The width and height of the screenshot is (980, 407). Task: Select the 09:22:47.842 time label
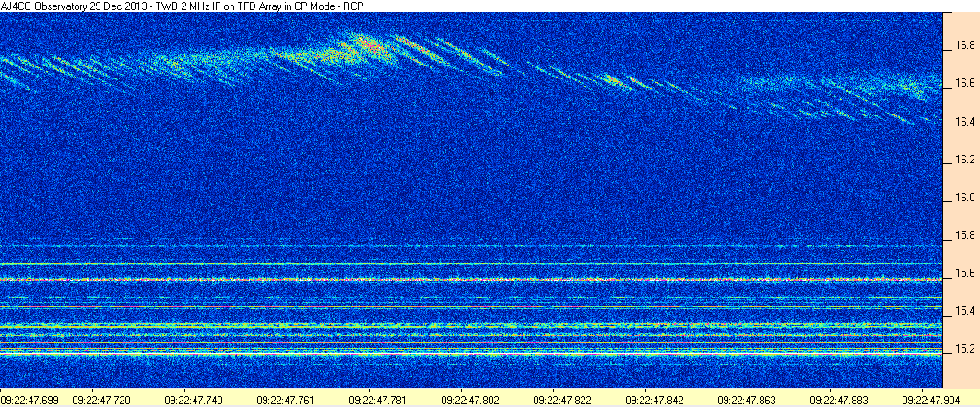[652, 399]
